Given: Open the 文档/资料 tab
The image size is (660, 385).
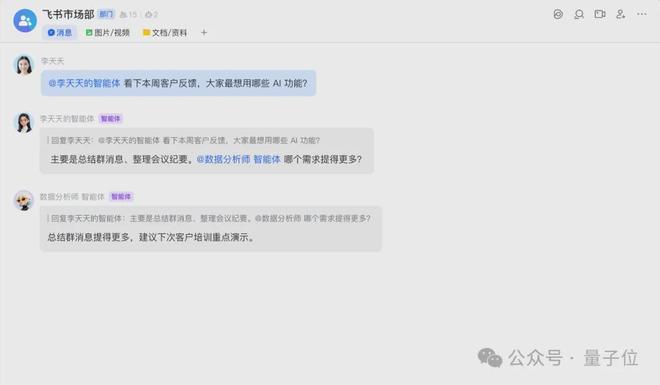Looking at the screenshot, I should tap(165, 32).
